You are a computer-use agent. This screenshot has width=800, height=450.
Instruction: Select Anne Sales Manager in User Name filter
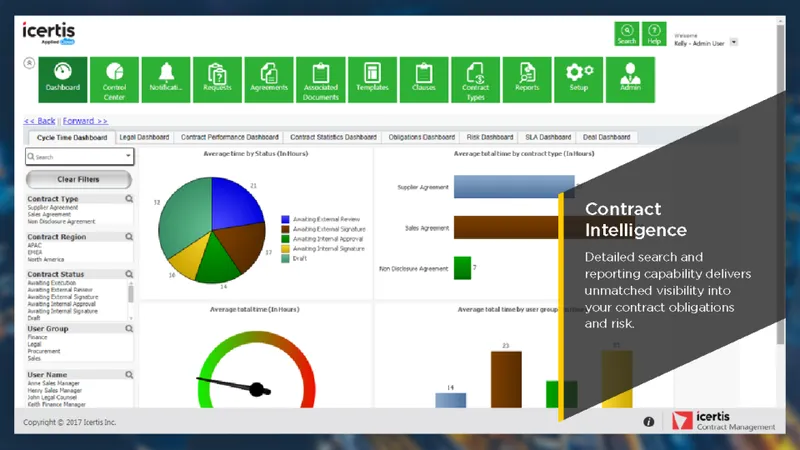click(53, 383)
